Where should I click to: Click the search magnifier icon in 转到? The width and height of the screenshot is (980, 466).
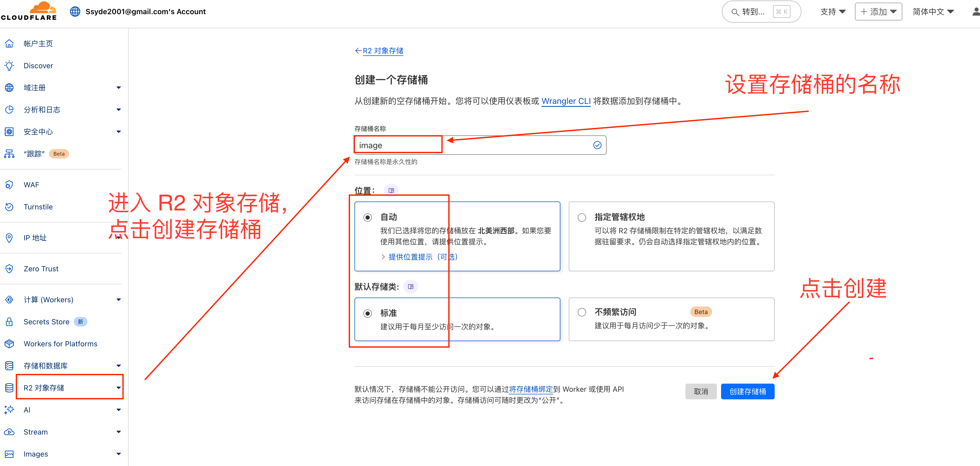point(735,12)
